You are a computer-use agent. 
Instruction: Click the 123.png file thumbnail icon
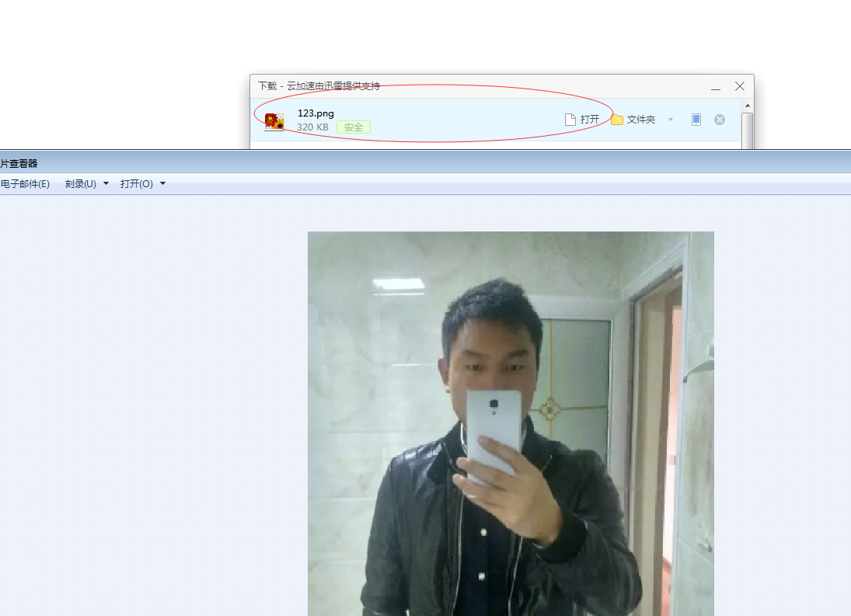point(274,121)
